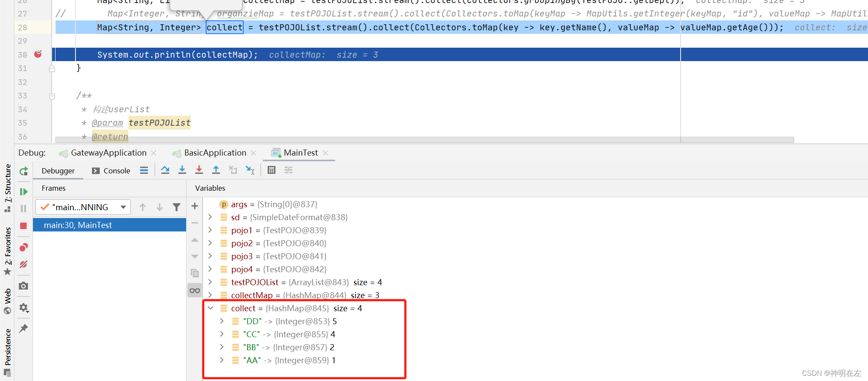
Task: Click the New Watch plus icon
Action: (x=195, y=206)
